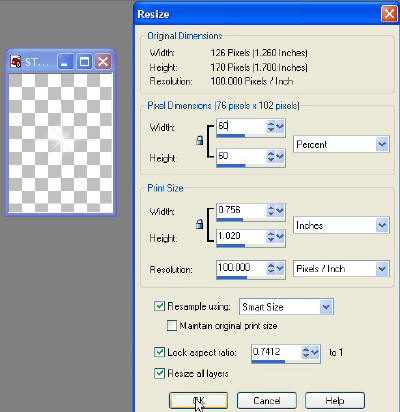Screen dimensions: 400x412
Task: Open Pixel Dimensions width slider arrow
Action: [x=280, y=126]
